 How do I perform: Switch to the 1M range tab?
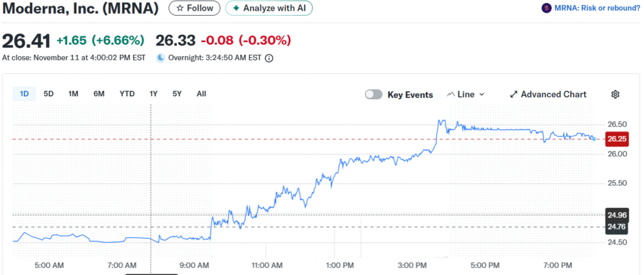coord(73,94)
